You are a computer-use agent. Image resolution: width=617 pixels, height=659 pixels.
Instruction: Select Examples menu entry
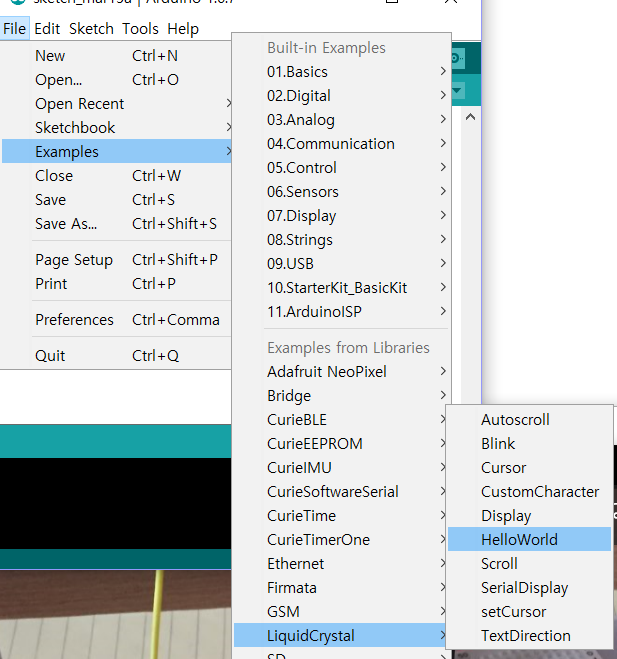pos(116,151)
